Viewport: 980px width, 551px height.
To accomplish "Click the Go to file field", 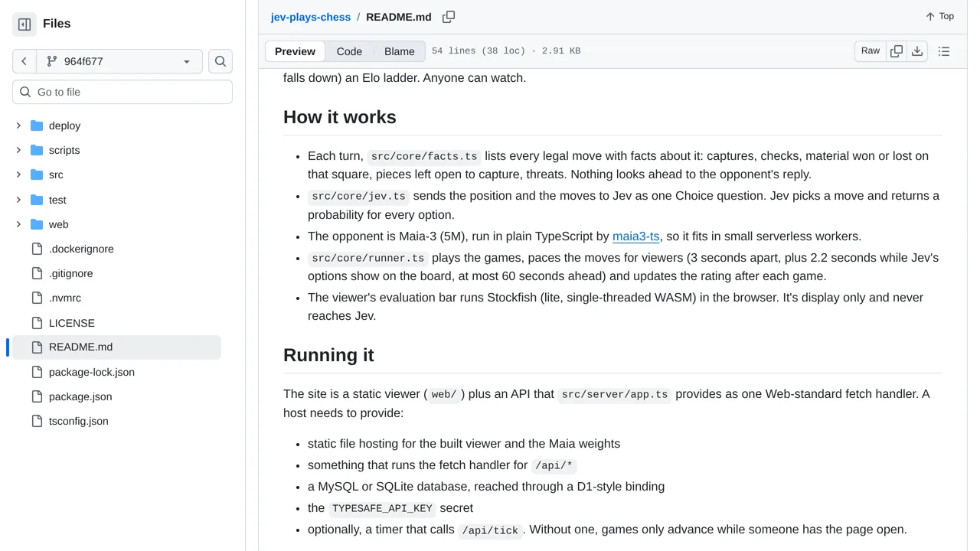I will [122, 92].
